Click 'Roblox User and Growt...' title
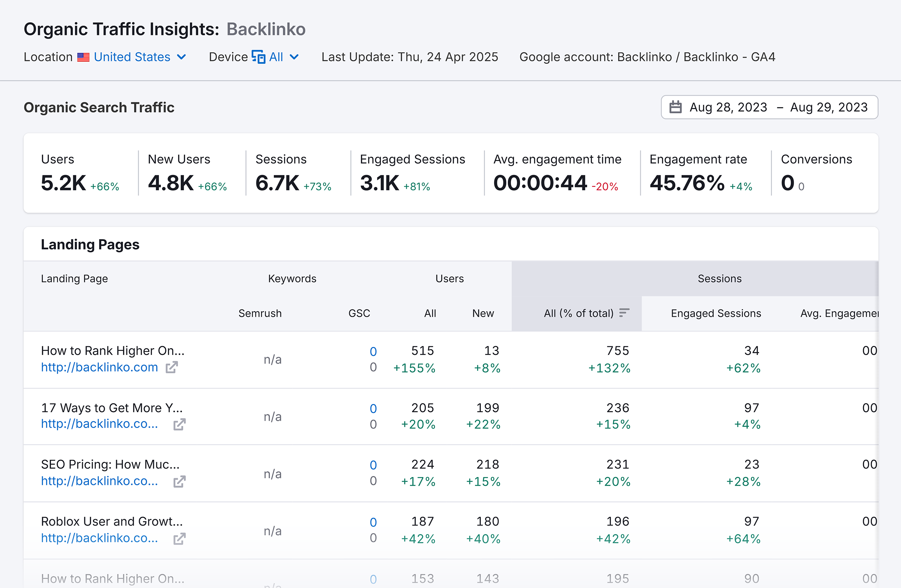This screenshot has height=588, width=901. (112, 521)
